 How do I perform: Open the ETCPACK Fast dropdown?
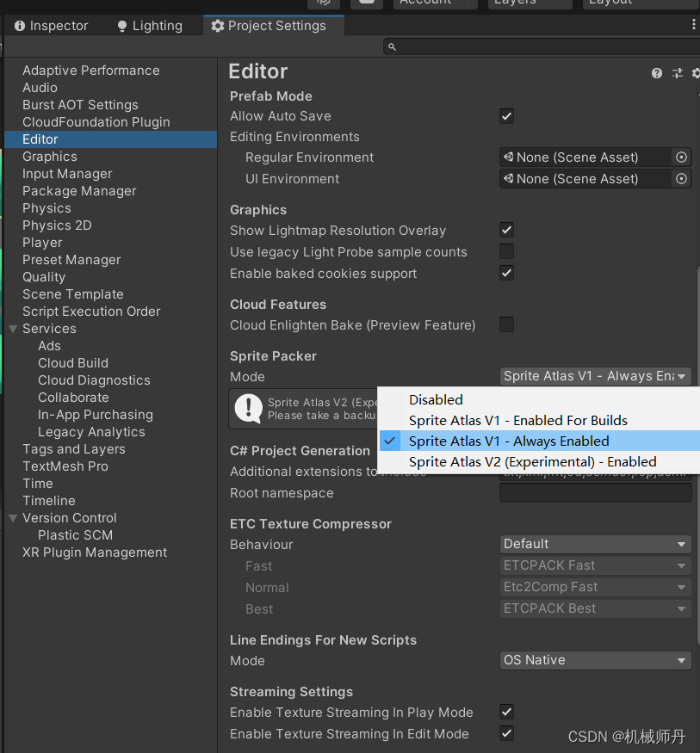[595, 565]
